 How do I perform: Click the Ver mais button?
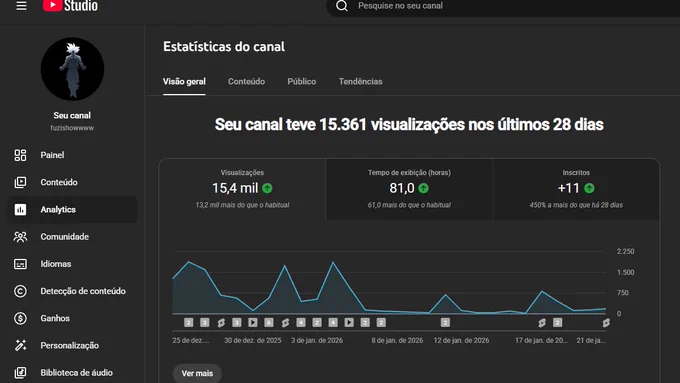tap(197, 373)
